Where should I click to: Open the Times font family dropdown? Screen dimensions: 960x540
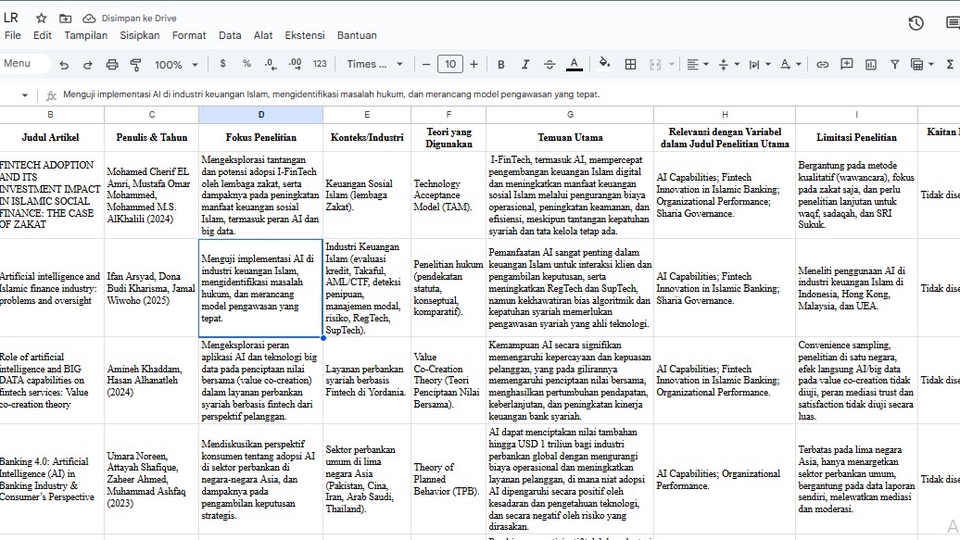[x=375, y=64]
